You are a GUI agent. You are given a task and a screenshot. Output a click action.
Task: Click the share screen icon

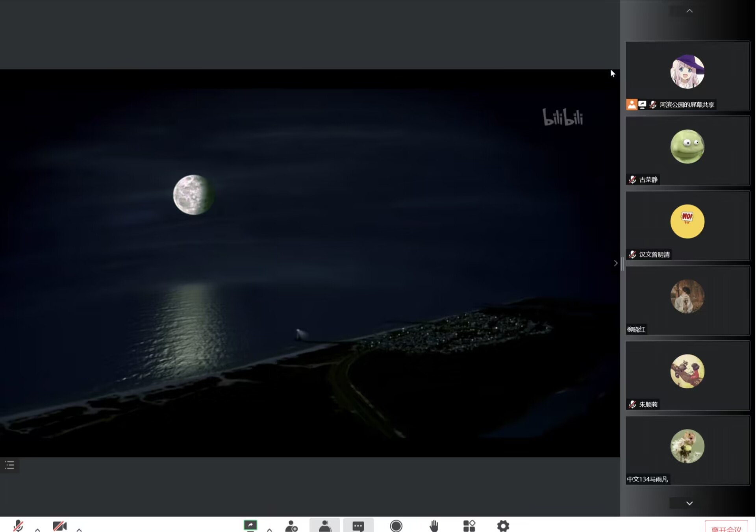[x=250, y=526]
